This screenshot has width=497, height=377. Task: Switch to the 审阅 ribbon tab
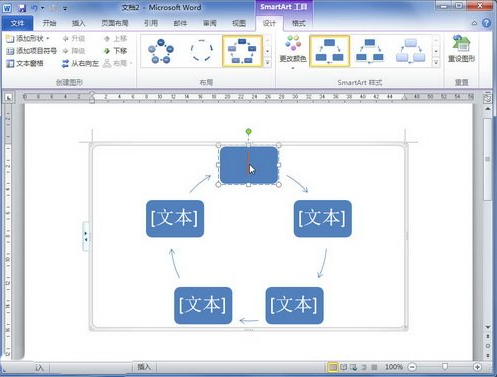210,23
